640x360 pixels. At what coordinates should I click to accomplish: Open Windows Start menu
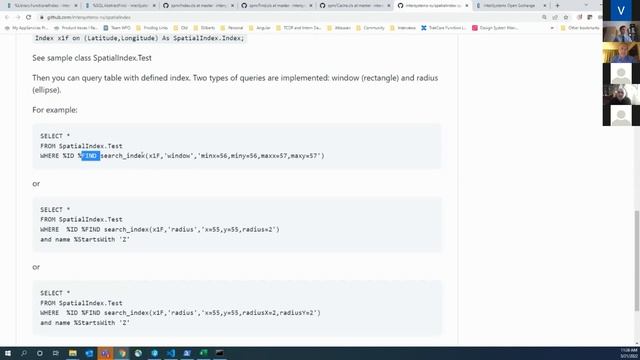[8, 353]
